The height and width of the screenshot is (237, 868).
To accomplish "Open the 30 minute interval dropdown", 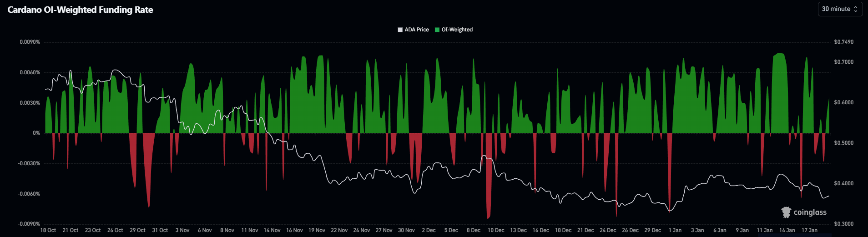I will [x=840, y=9].
